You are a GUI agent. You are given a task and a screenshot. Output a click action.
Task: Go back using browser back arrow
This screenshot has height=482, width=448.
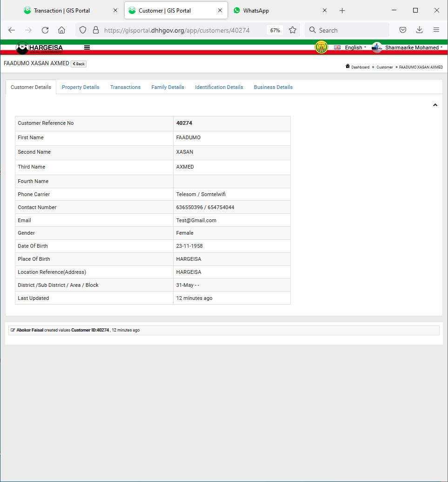click(x=12, y=30)
